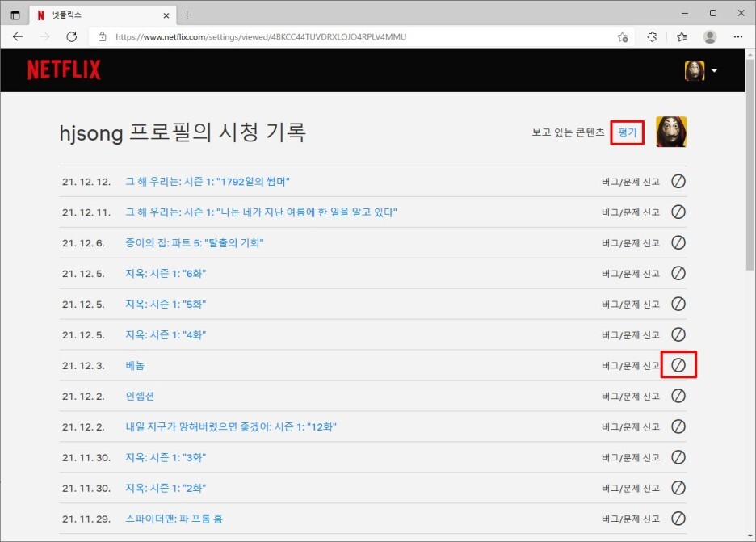Open '그 해 우리는: 1792일의 썸머' link
The image size is (756, 542).
(x=208, y=182)
